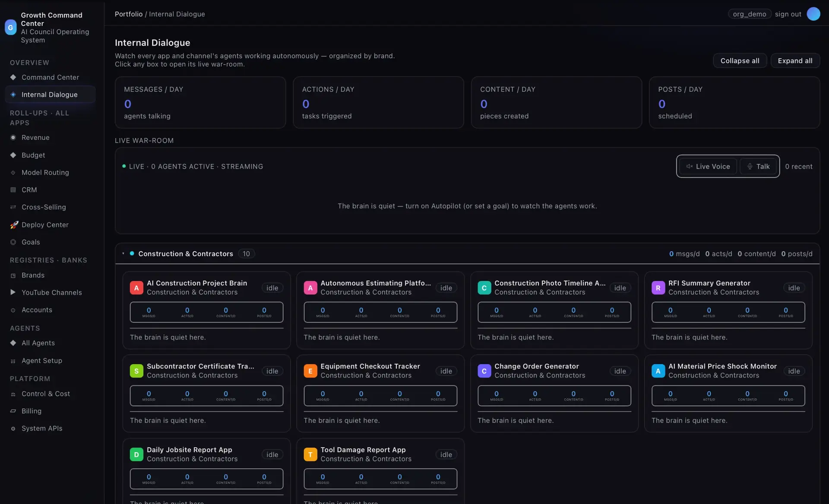
Task: Open the Revenue roll-up page
Action: pyautogui.click(x=50, y=138)
